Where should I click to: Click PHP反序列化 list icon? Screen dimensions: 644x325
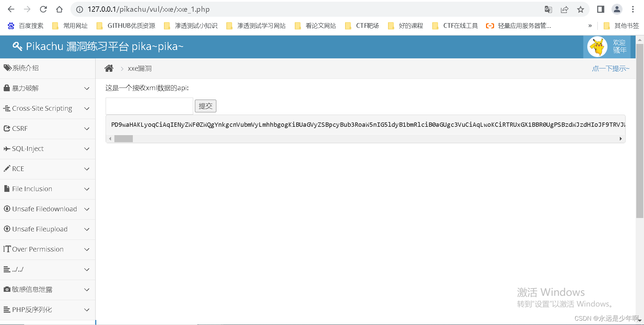[7, 309]
